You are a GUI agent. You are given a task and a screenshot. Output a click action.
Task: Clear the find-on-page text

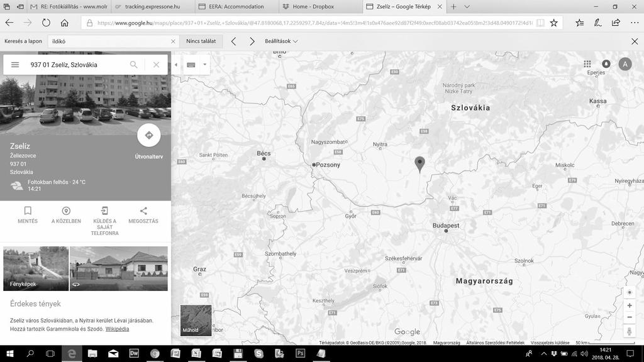coord(173,41)
